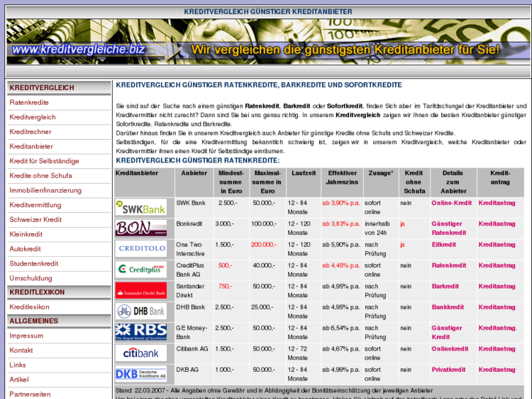532x399 pixels.
Task: Click Kreditantrag for Citibank AG
Action: tap(497, 348)
